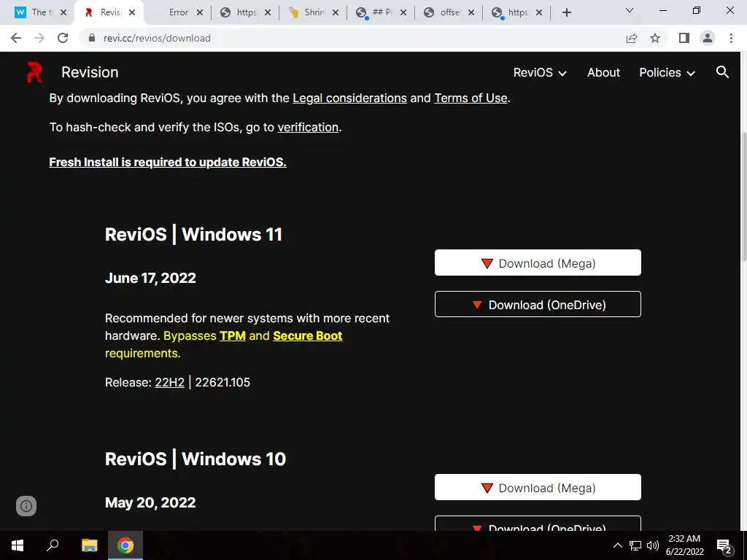Close the Error tab
Screen dimensions: 747x560
point(200,12)
